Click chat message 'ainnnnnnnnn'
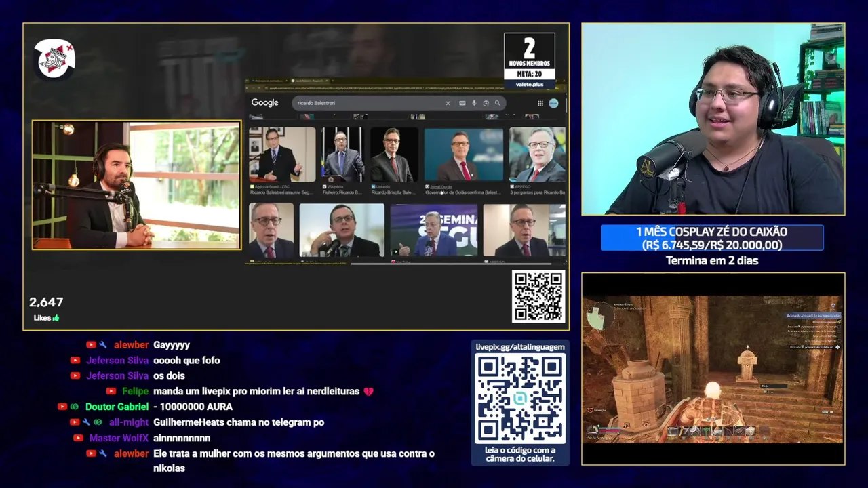 tap(182, 438)
